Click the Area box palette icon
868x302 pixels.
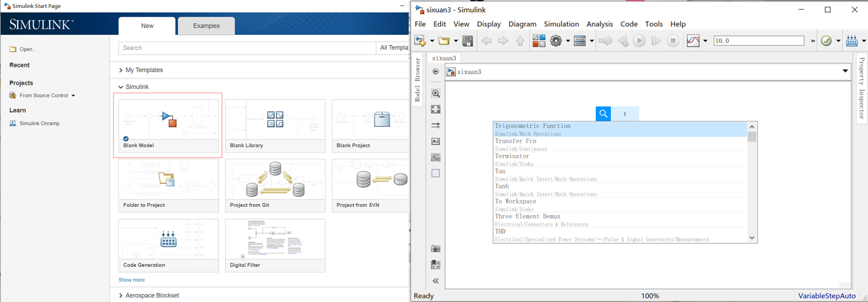pos(436,173)
